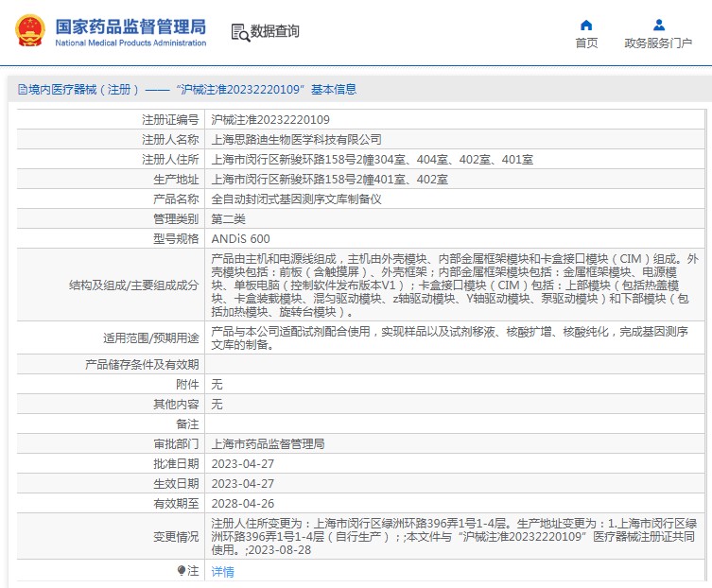
Task: Open 政务服务门户 portal link
Action: point(658,43)
